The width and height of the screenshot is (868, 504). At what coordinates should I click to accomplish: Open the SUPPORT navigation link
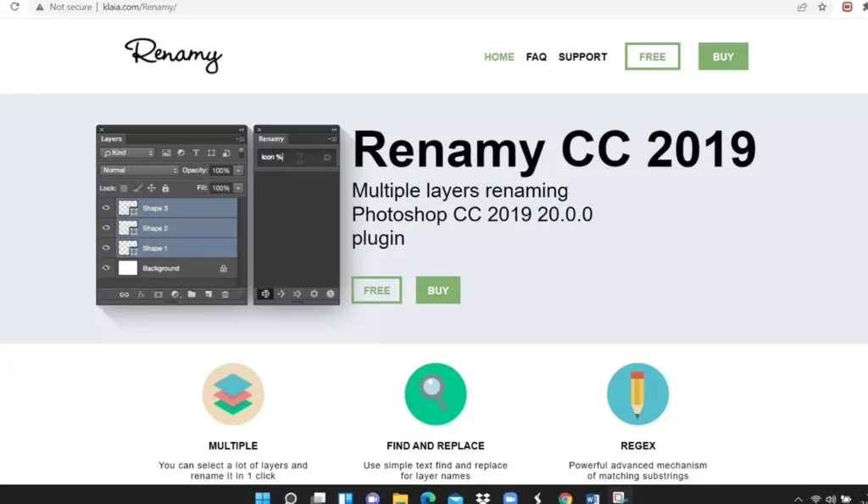[583, 57]
